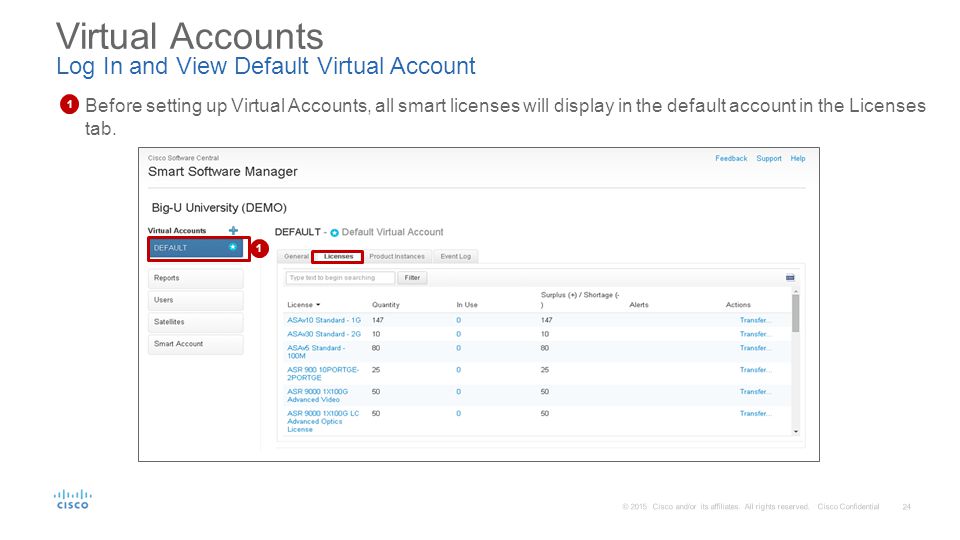Click the Default Virtual Account star badge
The image size is (960, 540).
[334, 233]
